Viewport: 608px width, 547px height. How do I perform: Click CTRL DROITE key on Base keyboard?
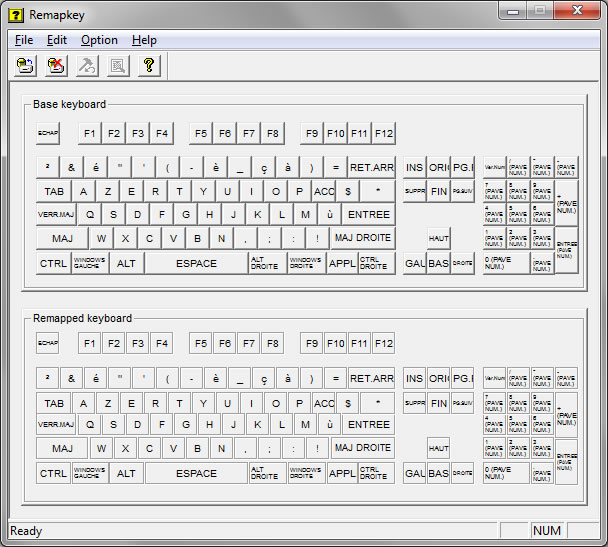pyautogui.click(x=377, y=263)
